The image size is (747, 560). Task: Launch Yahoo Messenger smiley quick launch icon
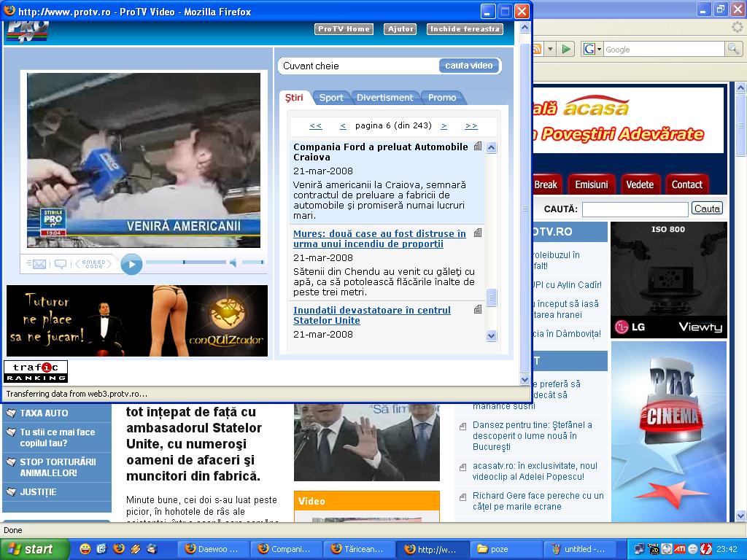(x=85, y=548)
